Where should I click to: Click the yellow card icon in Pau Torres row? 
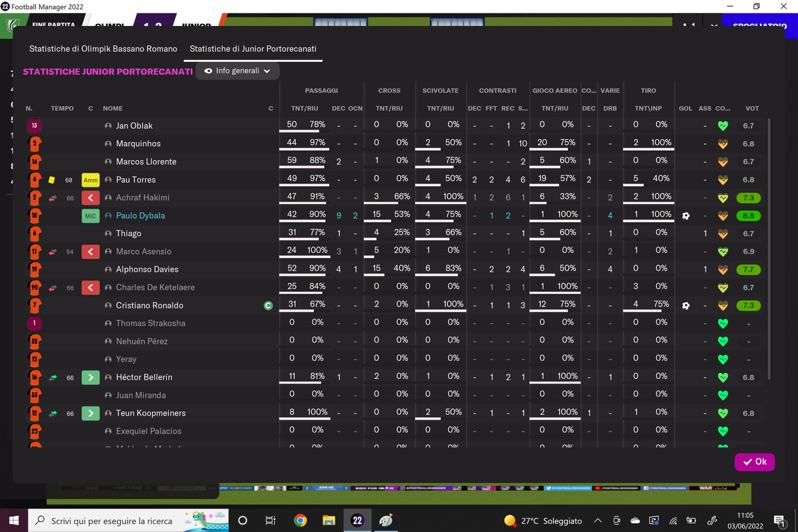pyautogui.click(x=52, y=180)
